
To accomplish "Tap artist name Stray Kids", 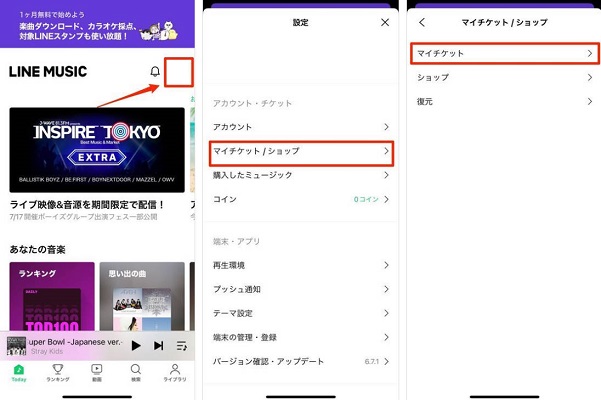I will [47, 351].
